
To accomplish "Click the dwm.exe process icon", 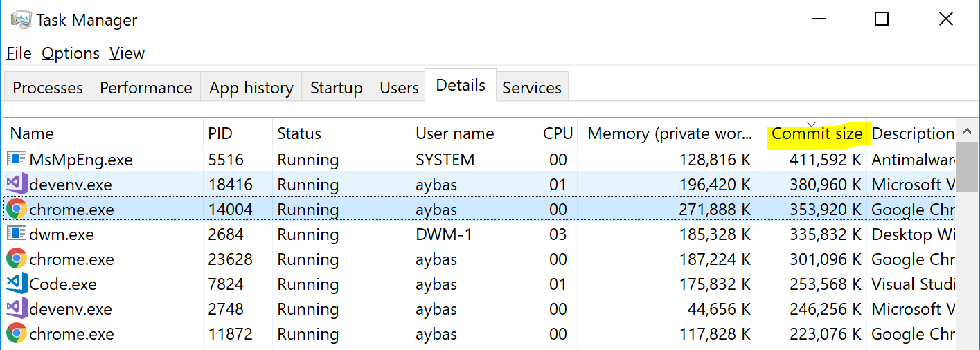I will (x=16, y=234).
